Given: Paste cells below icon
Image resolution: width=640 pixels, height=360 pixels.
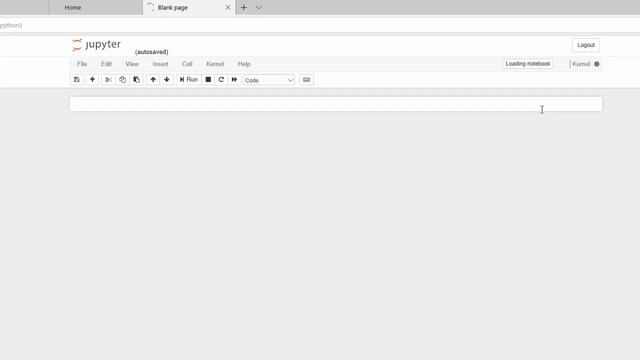Looking at the screenshot, I should click(137, 80).
